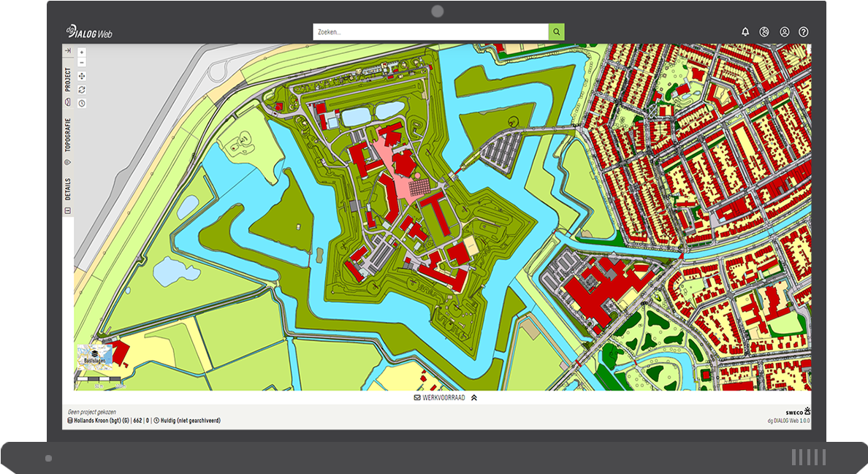Click 'Hollands Kroon (bgt) (G)' status text
Image resolution: width=868 pixels, height=474 pixels.
pyautogui.click(x=102, y=421)
